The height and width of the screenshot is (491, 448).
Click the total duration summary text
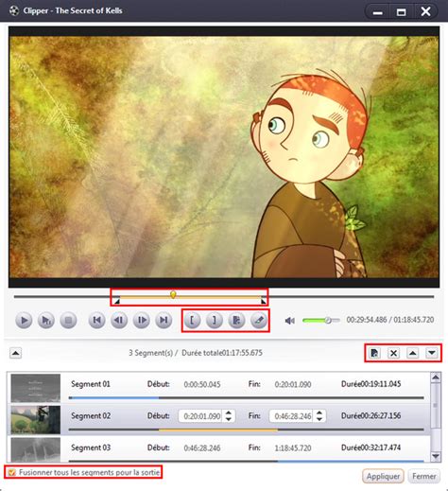[222, 353]
